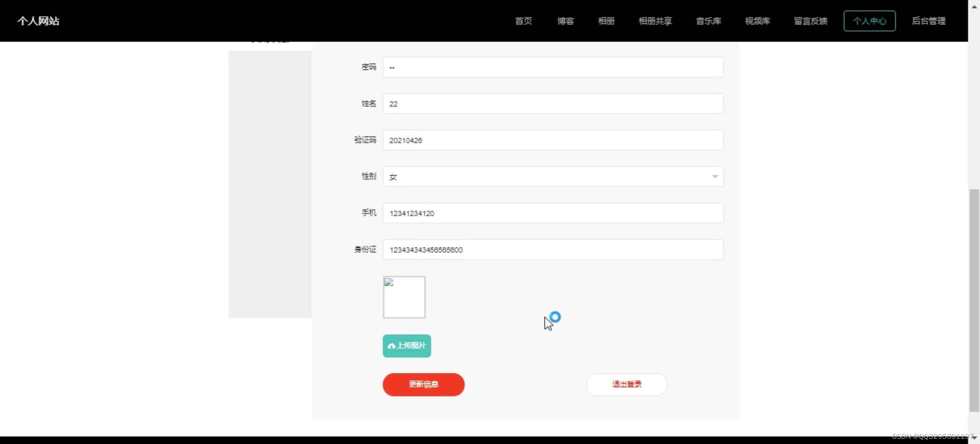Click the scrollbar down arrow
The height and width of the screenshot is (444, 980).
click(x=974, y=438)
